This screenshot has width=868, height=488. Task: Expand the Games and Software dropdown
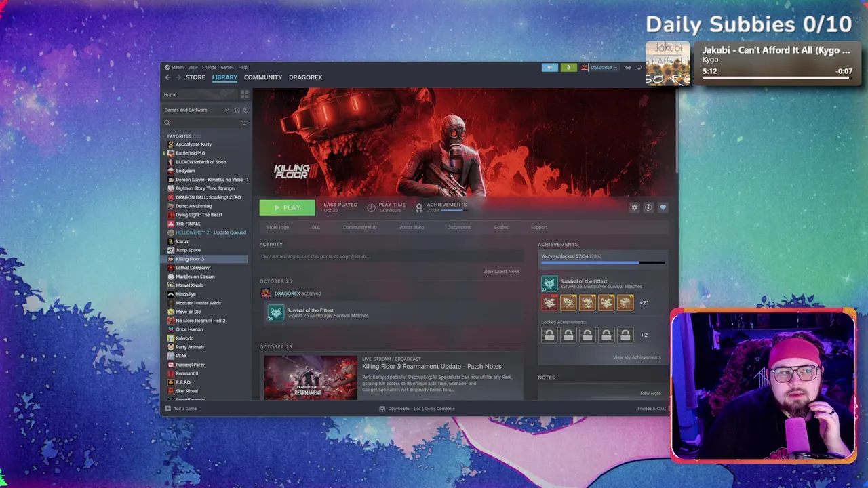[x=197, y=110]
